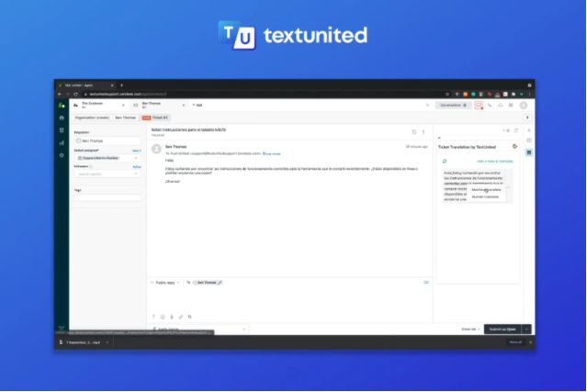This screenshot has width=587, height=392.
Task: Click the Requester field with Ben Thomas
Action: [x=107, y=141]
